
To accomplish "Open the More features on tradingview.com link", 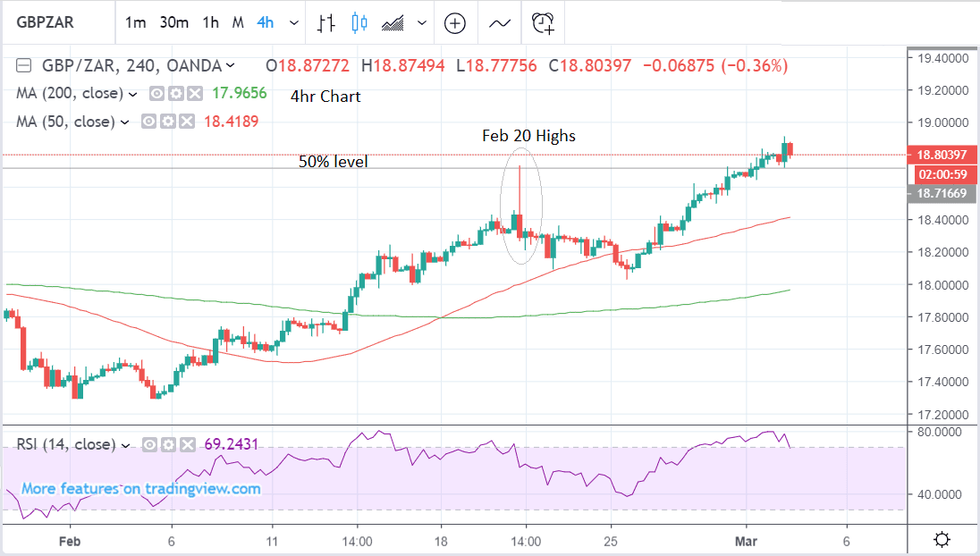I will tap(141, 489).
